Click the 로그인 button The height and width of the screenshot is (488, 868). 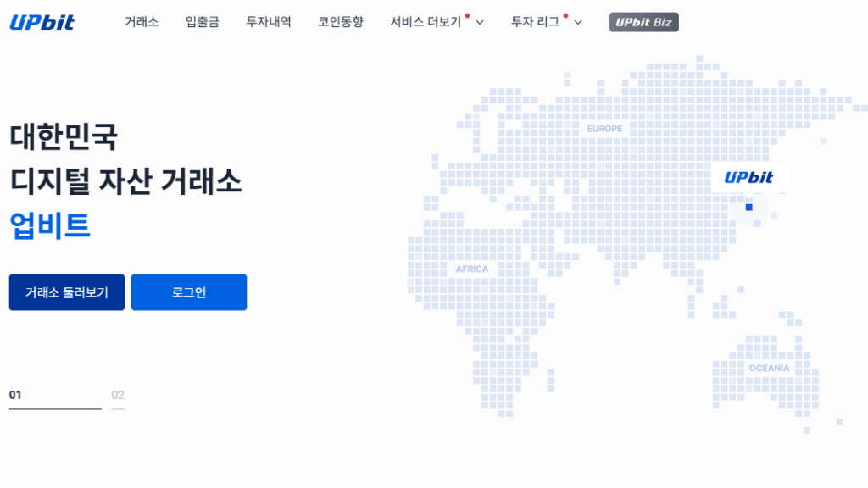[x=189, y=292]
